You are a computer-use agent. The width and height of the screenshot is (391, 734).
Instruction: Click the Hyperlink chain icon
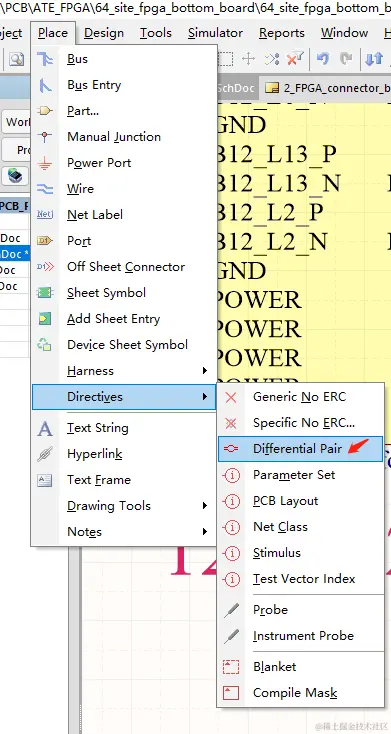pyautogui.click(x=45, y=454)
